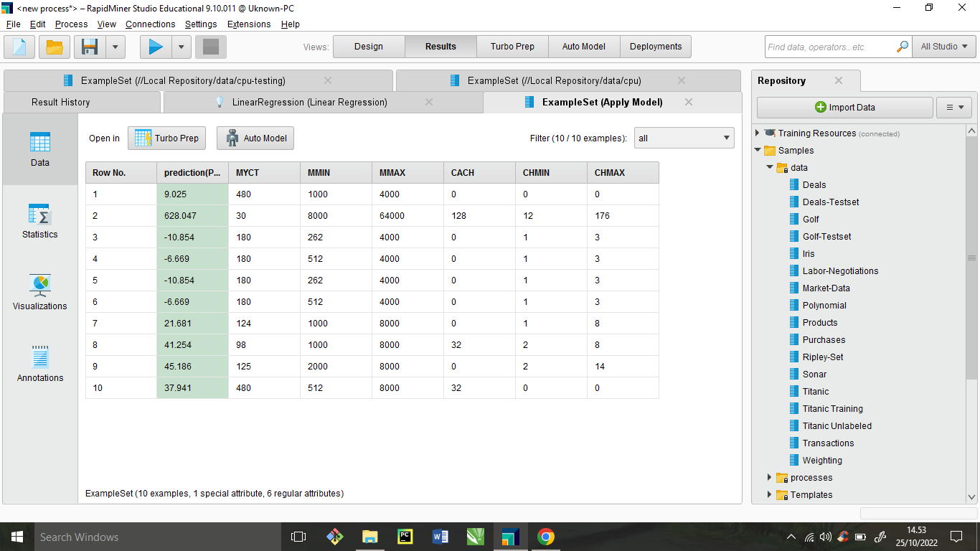Launch Auto Model with the robot icon
The height and width of the screenshot is (551, 980).
tap(255, 138)
